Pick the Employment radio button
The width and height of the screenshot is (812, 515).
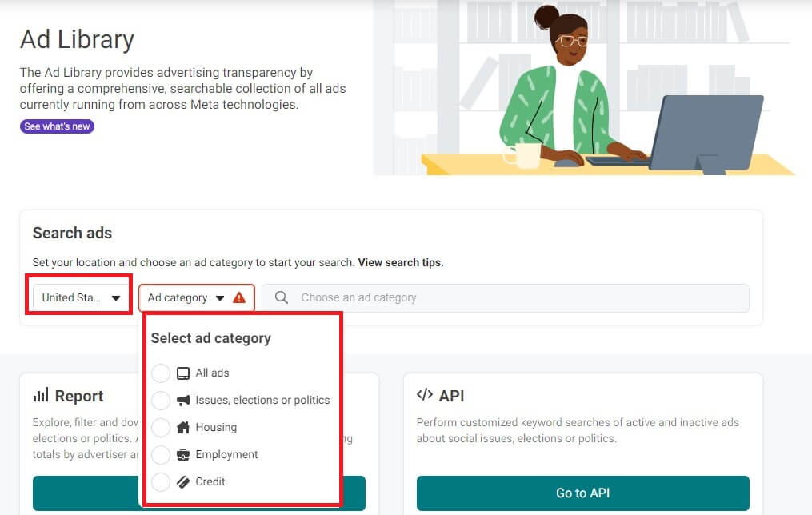pyautogui.click(x=161, y=455)
